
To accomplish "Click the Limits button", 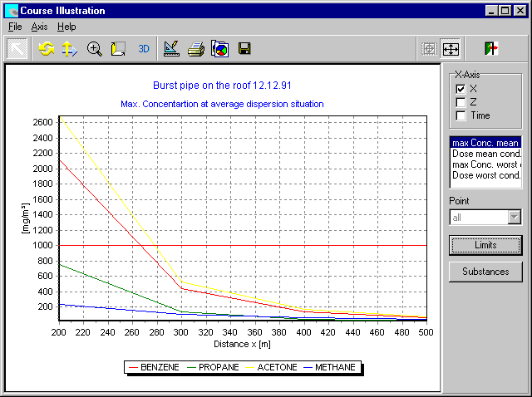I will coord(485,245).
